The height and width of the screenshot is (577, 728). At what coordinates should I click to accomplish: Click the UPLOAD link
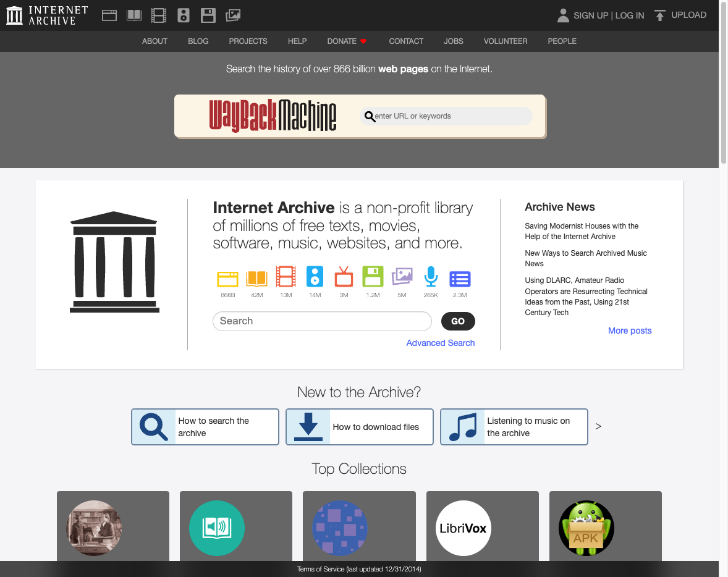[x=689, y=15]
